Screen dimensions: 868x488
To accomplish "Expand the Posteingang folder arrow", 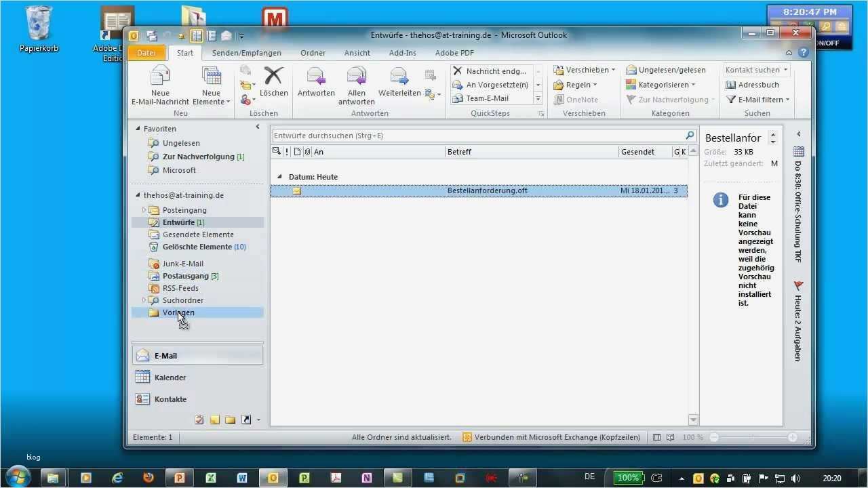I will (144, 210).
